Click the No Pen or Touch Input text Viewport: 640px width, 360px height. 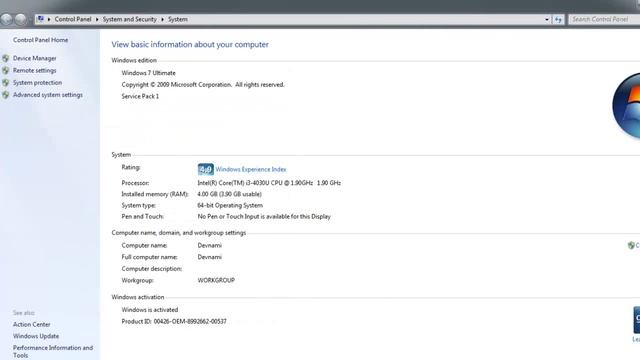coord(264,217)
